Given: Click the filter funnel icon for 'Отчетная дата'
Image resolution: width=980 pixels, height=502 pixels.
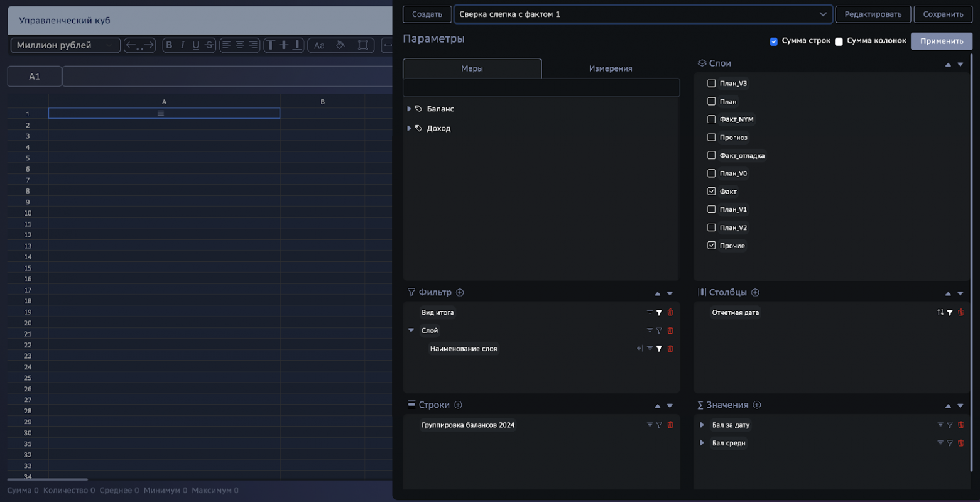Looking at the screenshot, I should click(x=950, y=312).
